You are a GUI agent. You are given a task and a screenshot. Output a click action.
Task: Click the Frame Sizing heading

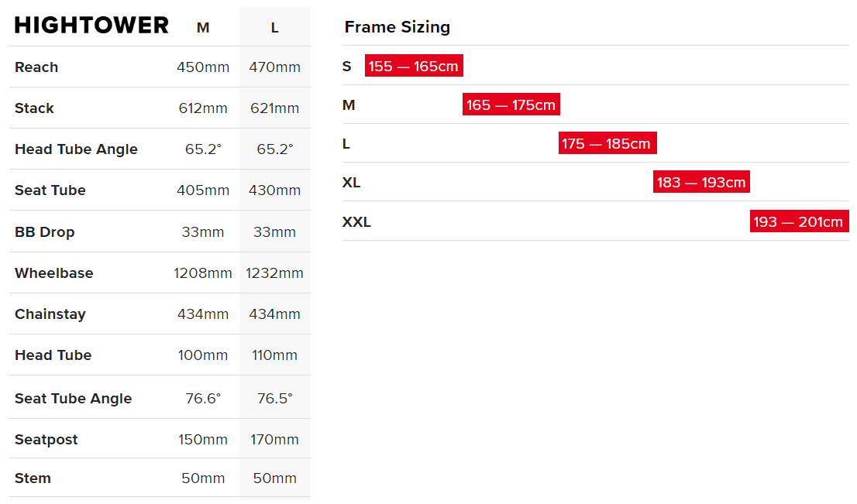(x=397, y=27)
